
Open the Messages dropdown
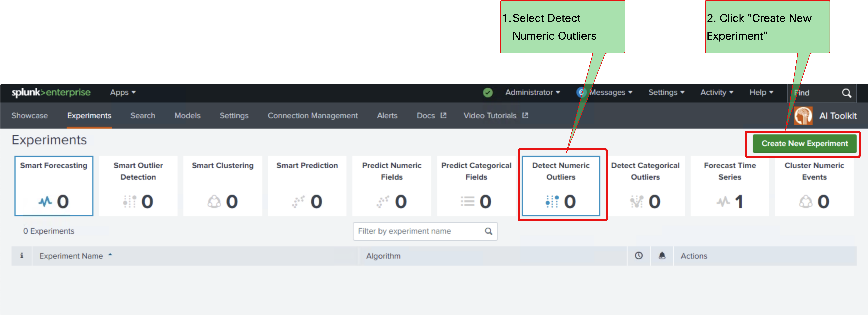[611, 93]
